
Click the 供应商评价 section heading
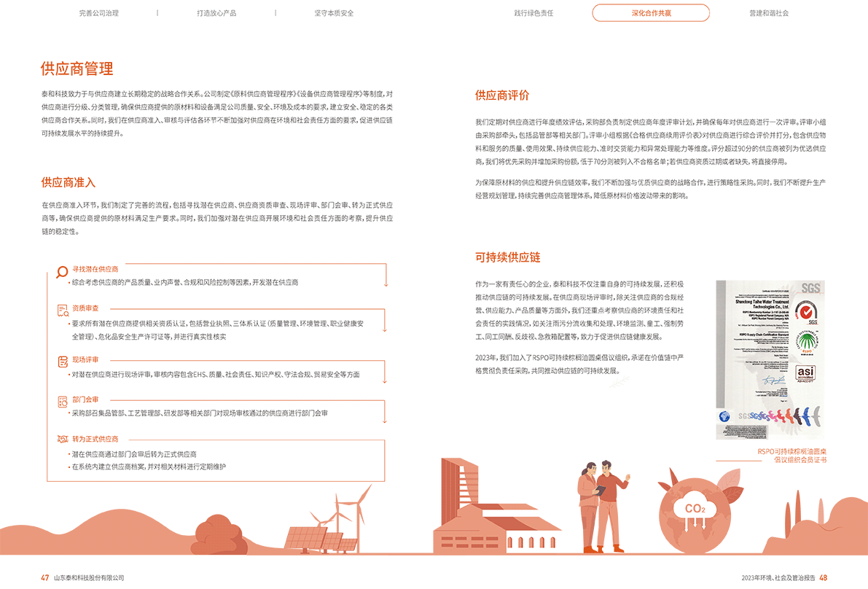click(502, 95)
